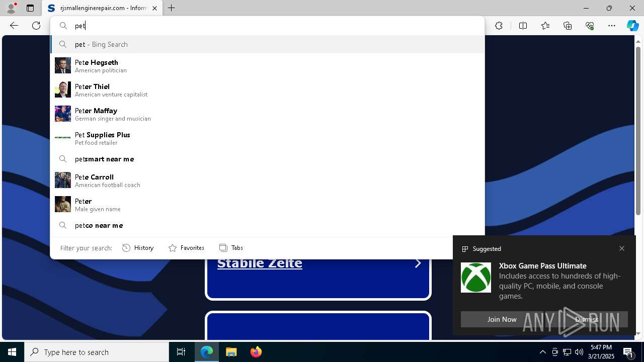Reload the page with the Refresh icon
The image size is (644, 362).
[36, 26]
